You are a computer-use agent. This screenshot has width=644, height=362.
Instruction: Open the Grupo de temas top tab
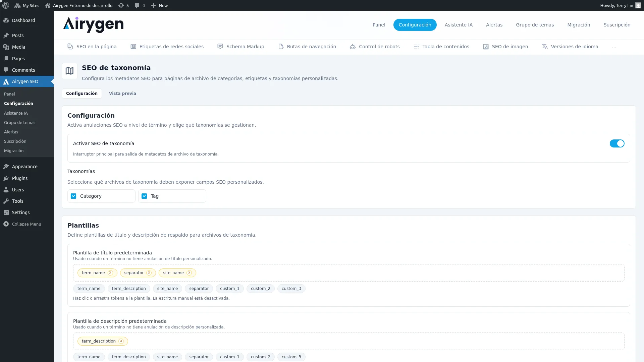535,25
